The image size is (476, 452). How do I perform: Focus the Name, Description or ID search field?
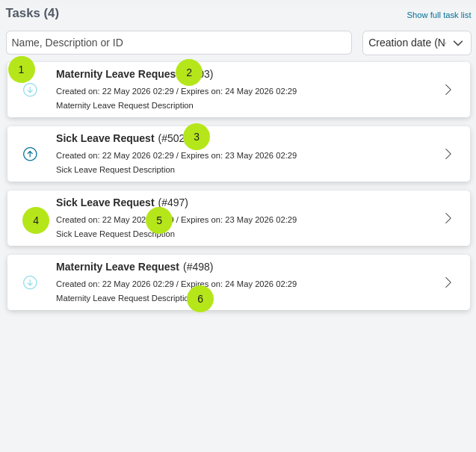tap(179, 43)
